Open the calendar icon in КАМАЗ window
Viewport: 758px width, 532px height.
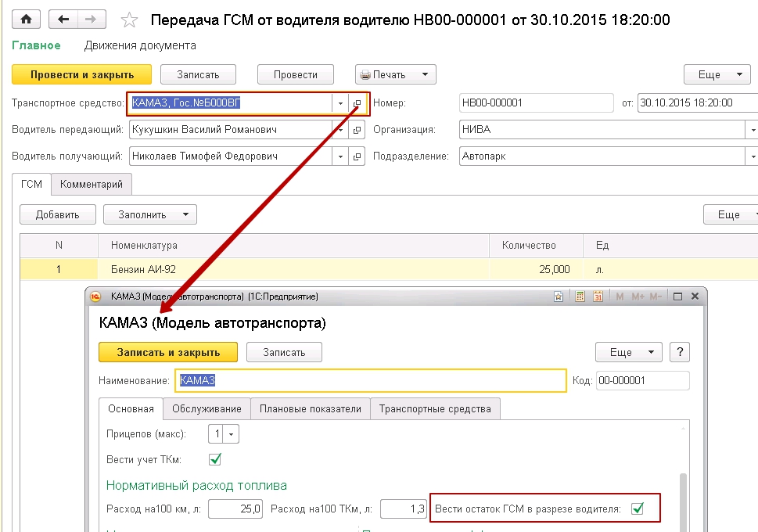coord(598,297)
